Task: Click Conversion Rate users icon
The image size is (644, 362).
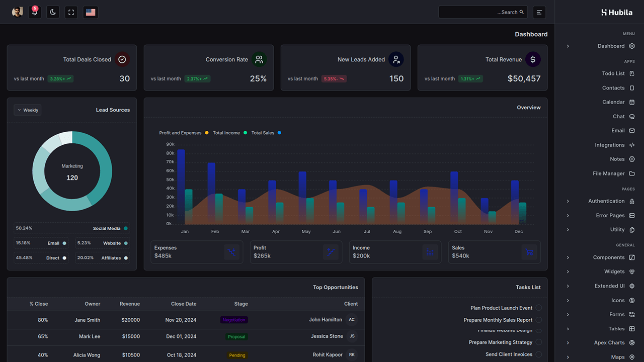Action: click(x=259, y=59)
